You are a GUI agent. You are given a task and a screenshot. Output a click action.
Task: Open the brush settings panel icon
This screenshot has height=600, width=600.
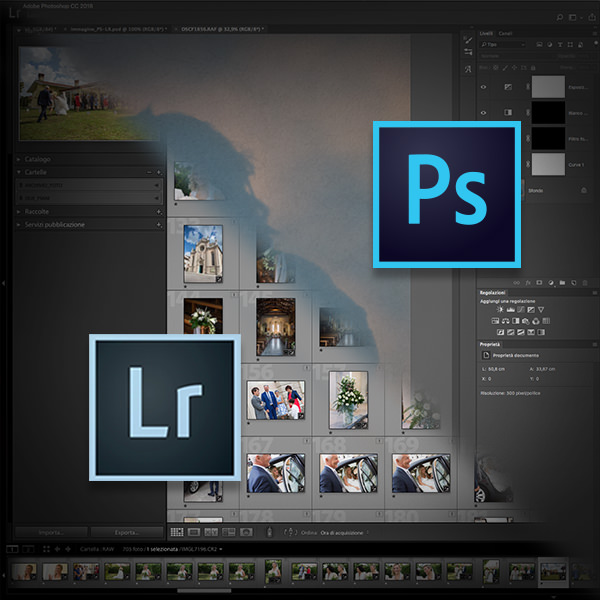(x=468, y=40)
